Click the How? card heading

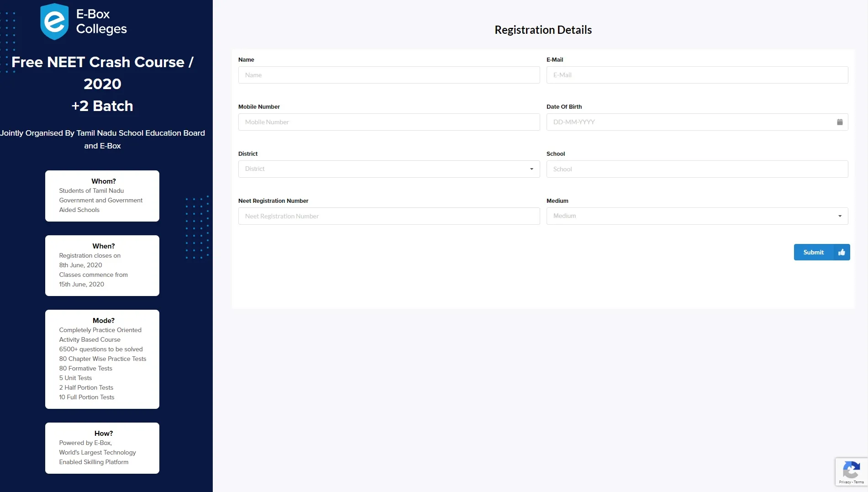pyautogui.click(x=104, y=434)
